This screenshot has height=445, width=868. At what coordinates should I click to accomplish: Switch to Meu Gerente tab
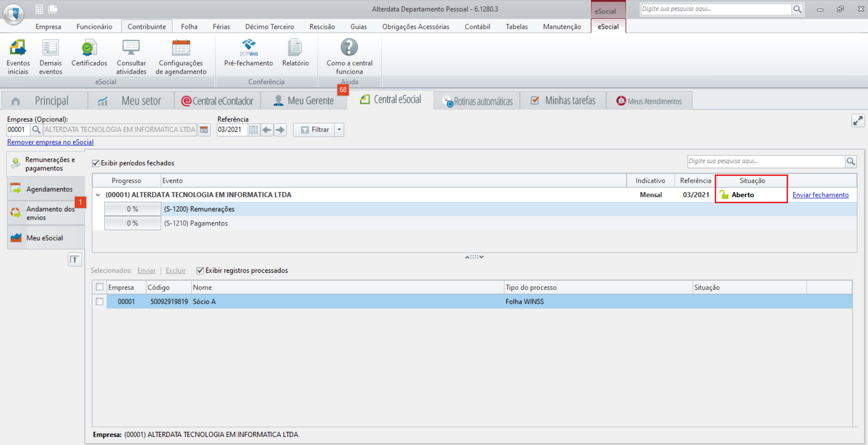[304, 101]
